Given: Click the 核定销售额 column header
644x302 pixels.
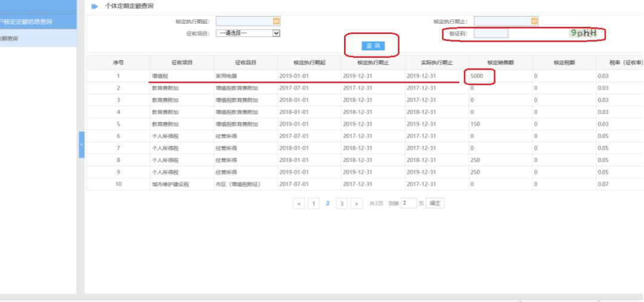Looking at the screenshot, I should [x=500, y=63].
